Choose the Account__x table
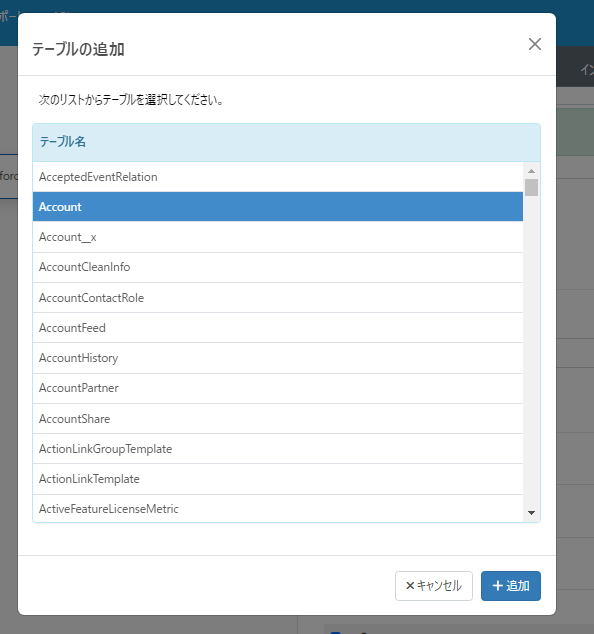The width and height of the screenshot is (594, 634). tap(278, 237)
